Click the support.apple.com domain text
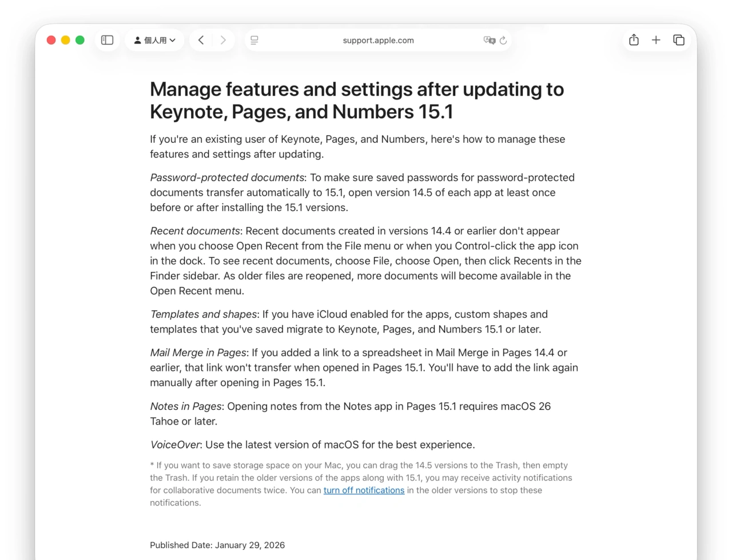 pos(377,40)
